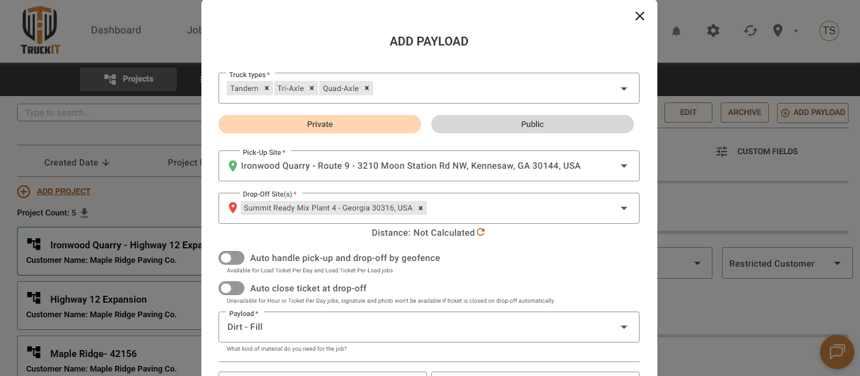The width and height of the screenshot is (860, 376).
Task: Click the sync refresh icon in header
Action: (750, 31)
